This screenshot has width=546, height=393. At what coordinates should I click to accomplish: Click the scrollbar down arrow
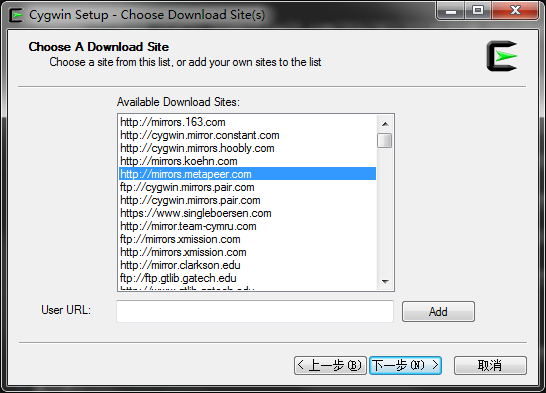385,281
